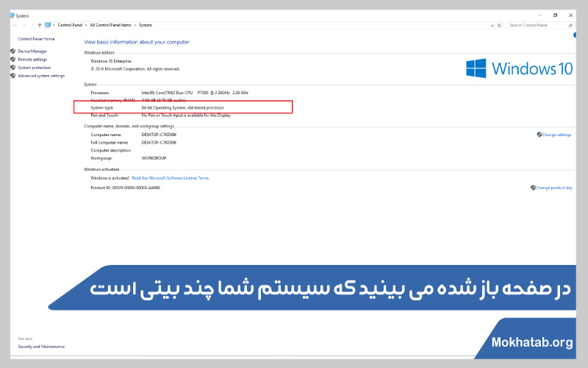
Task: Click the Windows 10 Enterprise edition text
Action: (x=111, y=61)
